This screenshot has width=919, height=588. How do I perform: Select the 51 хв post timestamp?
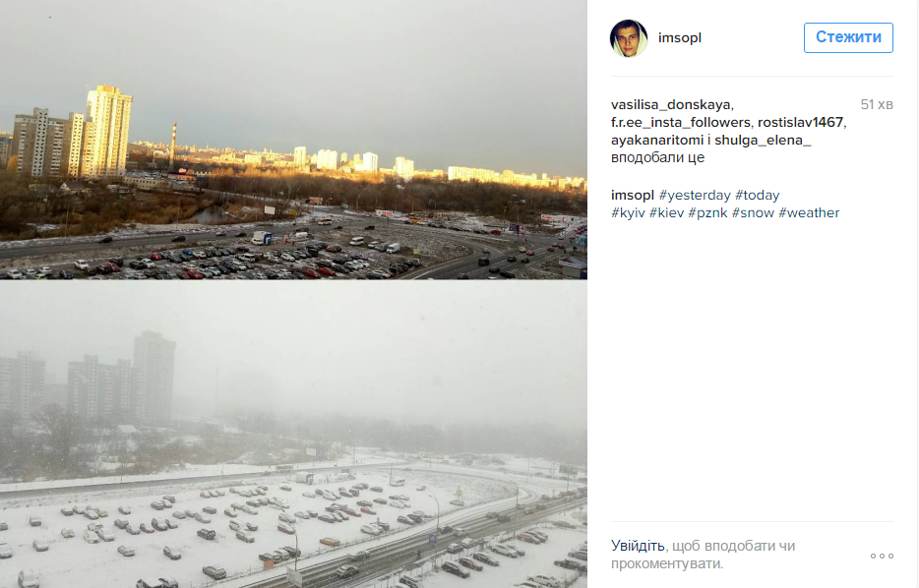(877, 105)
